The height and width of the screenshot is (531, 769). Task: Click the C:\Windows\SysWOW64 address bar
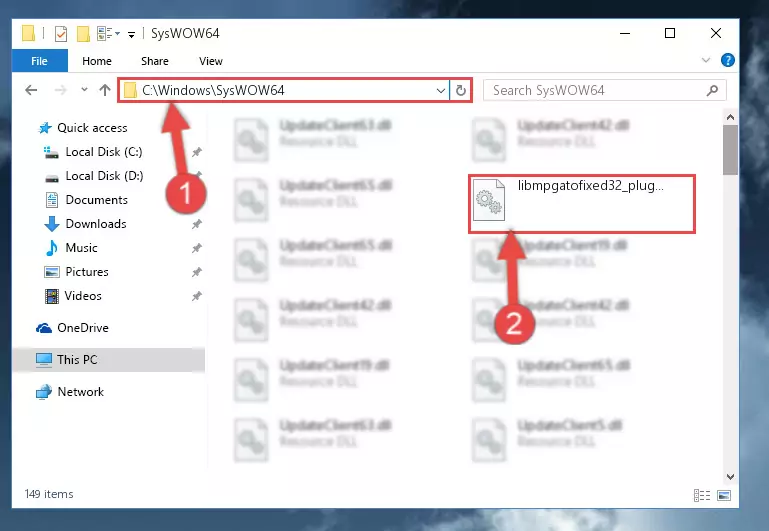tap(284, 90)
